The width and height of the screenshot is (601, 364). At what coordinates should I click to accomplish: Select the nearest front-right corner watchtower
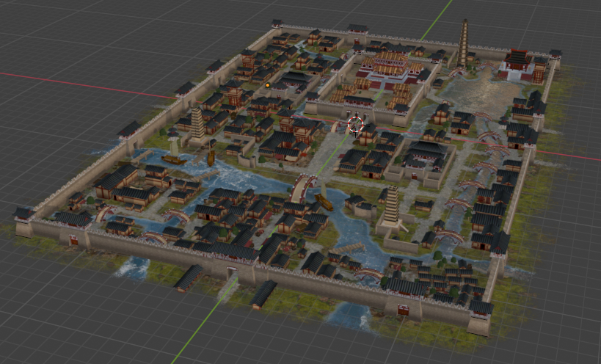pyautogui.click(x=481, y=316)
